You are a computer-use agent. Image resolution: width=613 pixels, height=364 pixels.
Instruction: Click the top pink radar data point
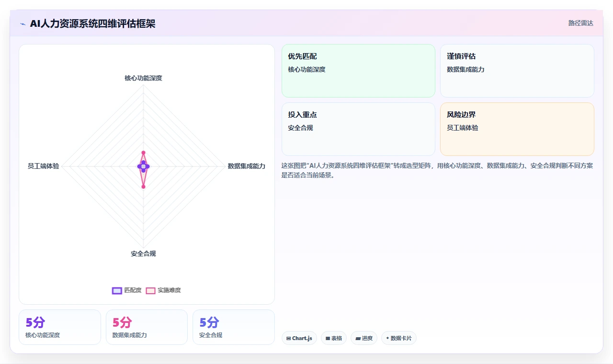coord(143,153)
